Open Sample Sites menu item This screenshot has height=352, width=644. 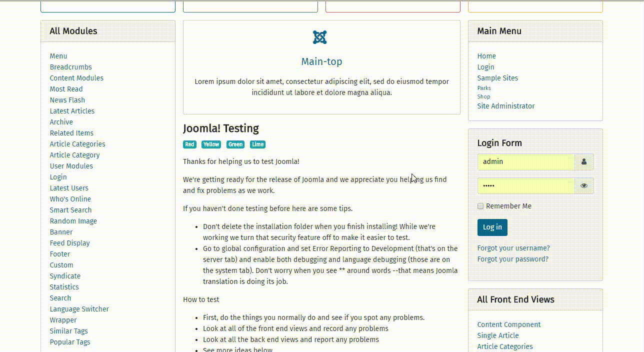click(x=497, y=78)
